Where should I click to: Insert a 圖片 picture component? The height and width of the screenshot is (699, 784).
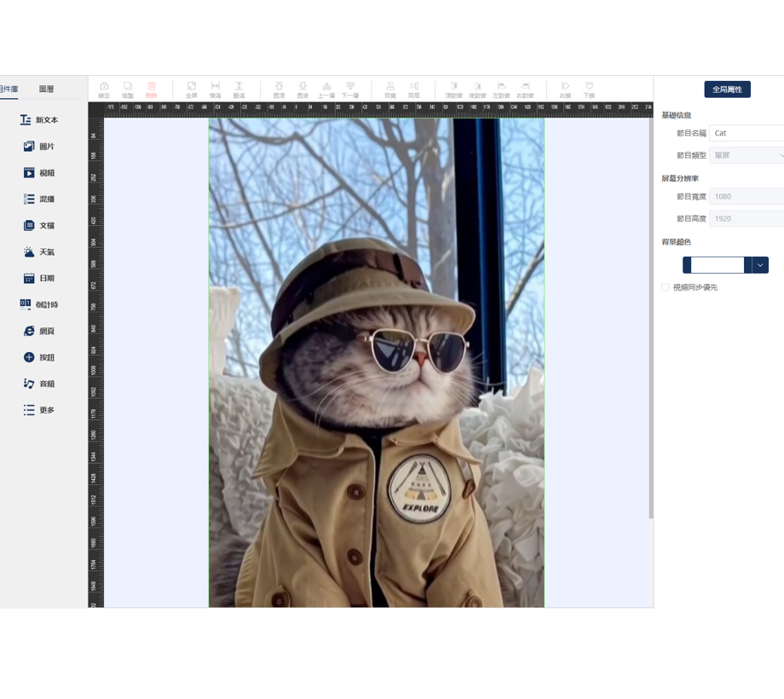tap(39, 147)
